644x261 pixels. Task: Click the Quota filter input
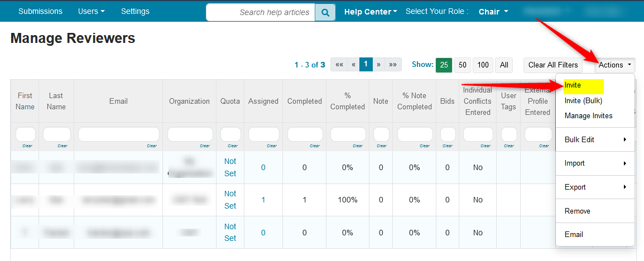pyautogui.click(x=230, y=134)
